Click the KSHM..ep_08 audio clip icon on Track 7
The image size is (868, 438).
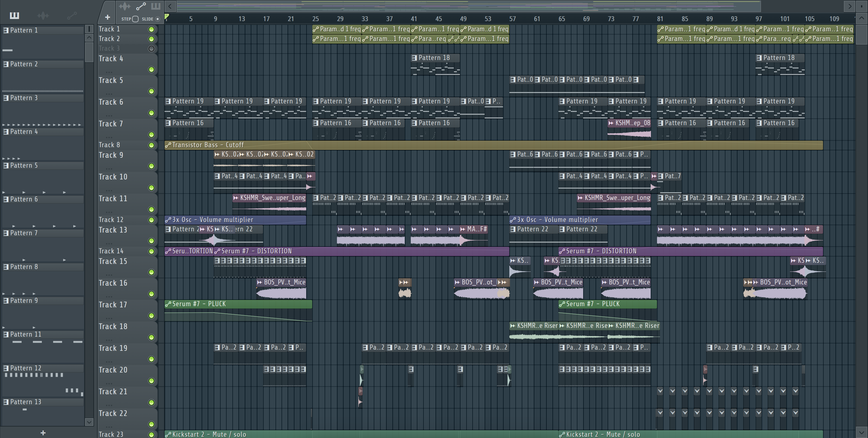pyautogui.click(x=611, y=123)
